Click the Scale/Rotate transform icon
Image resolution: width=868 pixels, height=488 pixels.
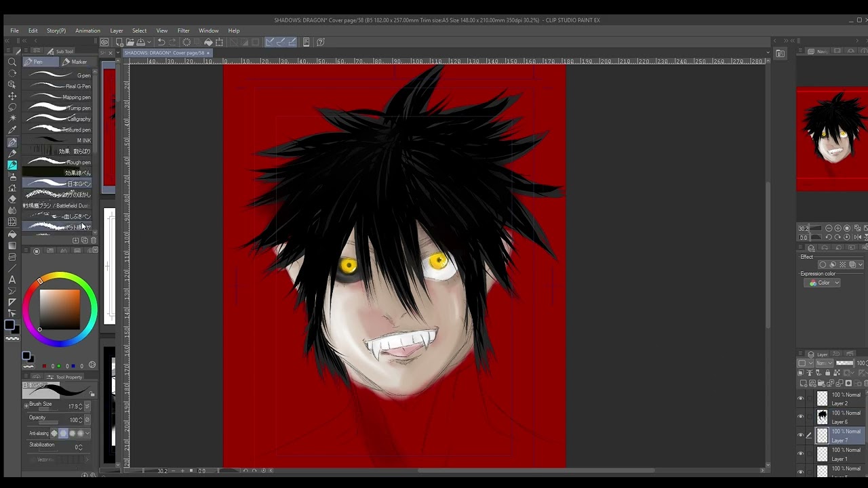[219, 42]
